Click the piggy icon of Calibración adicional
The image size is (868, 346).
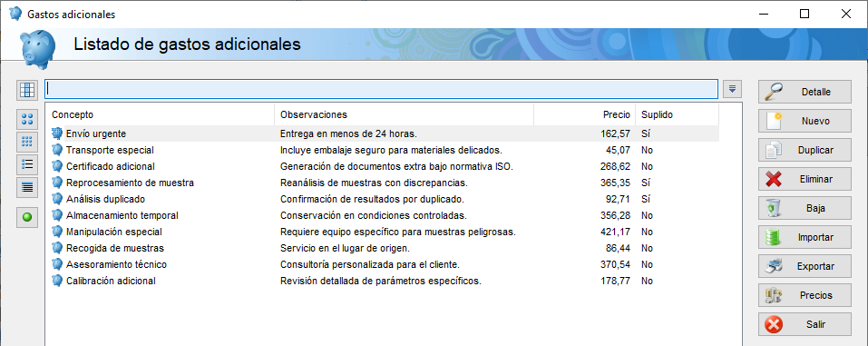point(57,281)
